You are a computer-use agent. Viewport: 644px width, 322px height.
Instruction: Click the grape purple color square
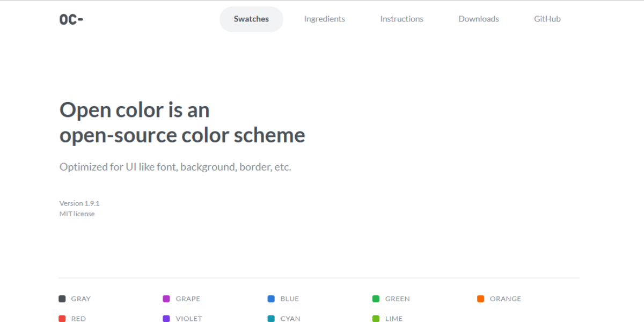click(x=166, y=299)
